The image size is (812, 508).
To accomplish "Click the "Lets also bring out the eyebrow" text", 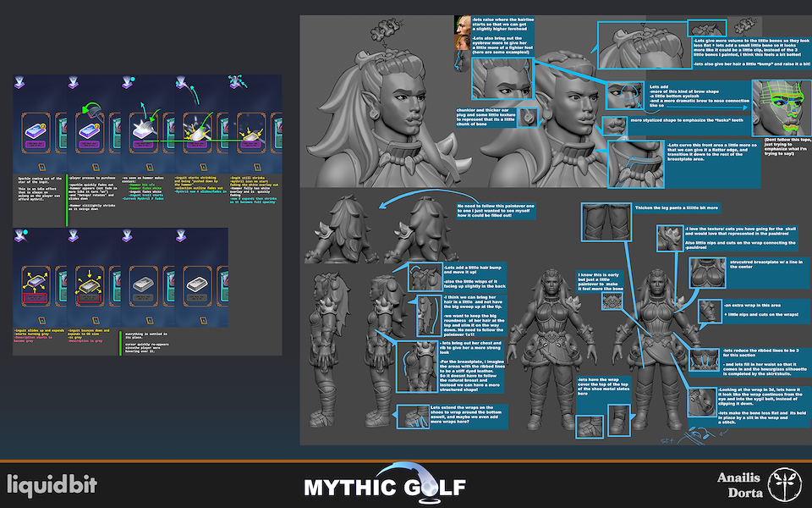I will (502, 45).
